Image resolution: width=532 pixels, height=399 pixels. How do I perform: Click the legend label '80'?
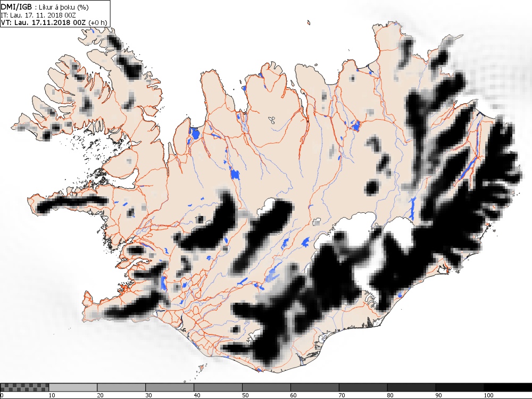(390, 395)
